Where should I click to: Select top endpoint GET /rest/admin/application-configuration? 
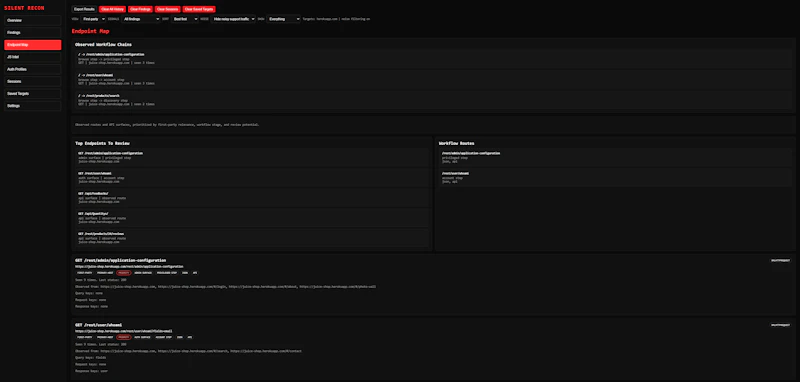[x=252, y=158]
